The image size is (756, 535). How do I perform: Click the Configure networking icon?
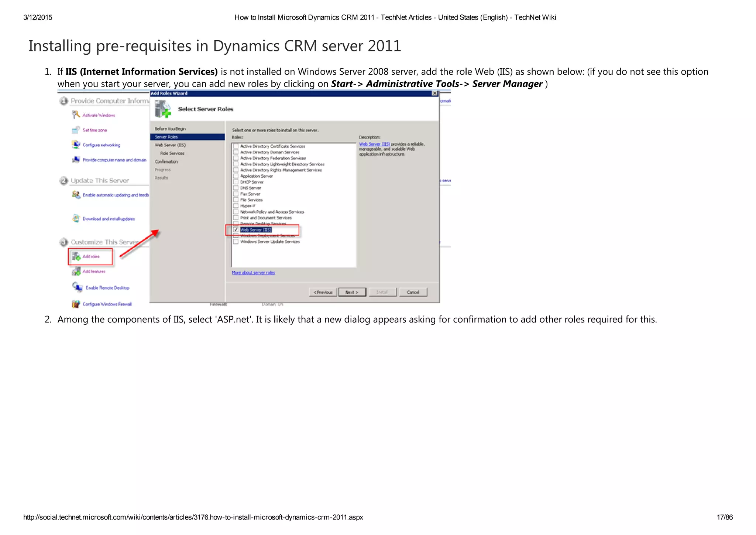coord(76,145)
